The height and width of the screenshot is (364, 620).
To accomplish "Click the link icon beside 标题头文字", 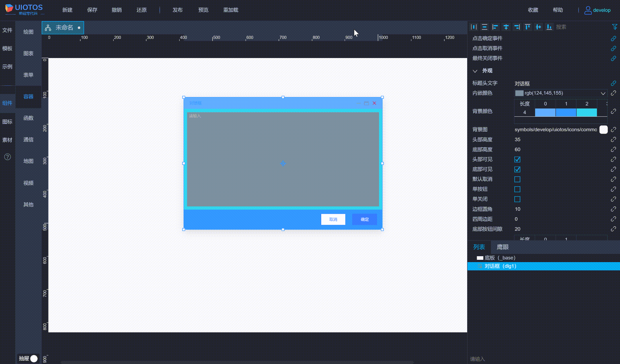I will tap(613, 83).
